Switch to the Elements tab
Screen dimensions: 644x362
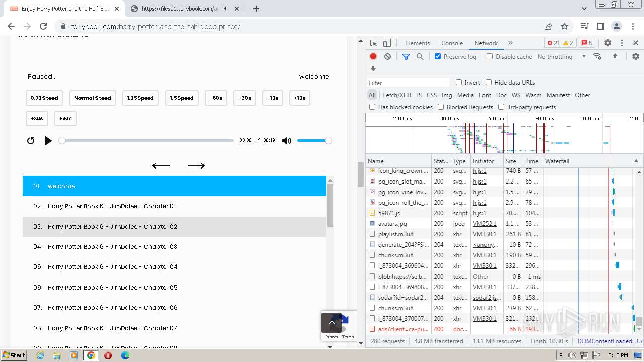pyautogui.click(x=418, y=43)
